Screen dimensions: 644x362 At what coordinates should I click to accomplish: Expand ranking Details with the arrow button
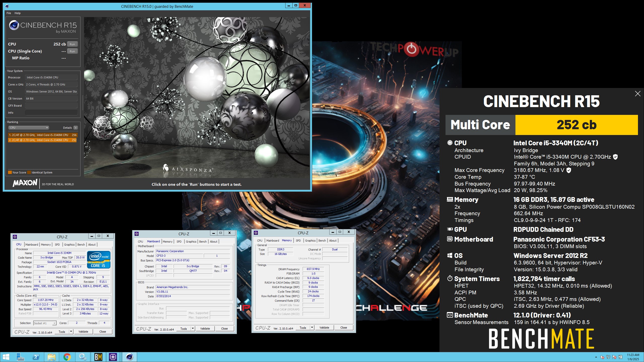[76, 128]
